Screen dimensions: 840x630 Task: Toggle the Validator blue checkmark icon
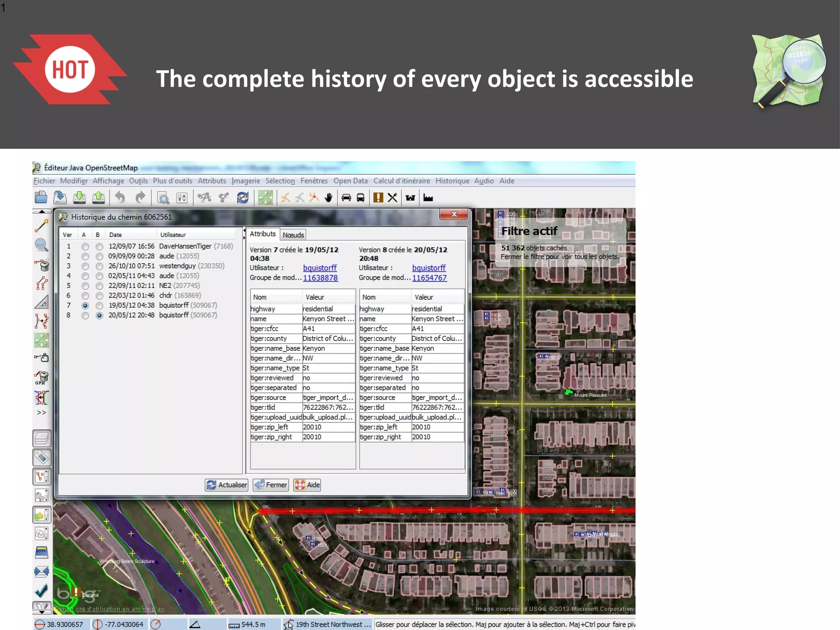[x=41, y=590]
